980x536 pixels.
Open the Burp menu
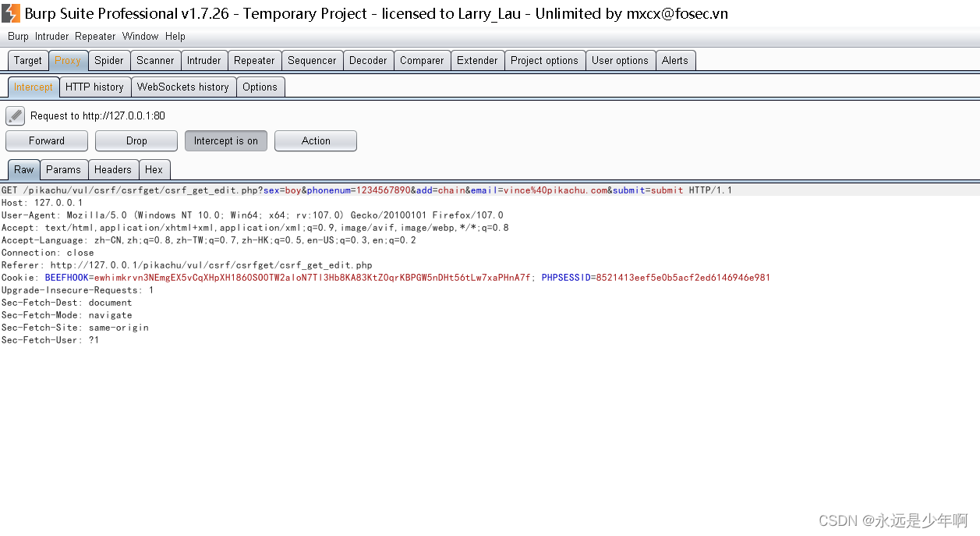click(x=18, y=36)
